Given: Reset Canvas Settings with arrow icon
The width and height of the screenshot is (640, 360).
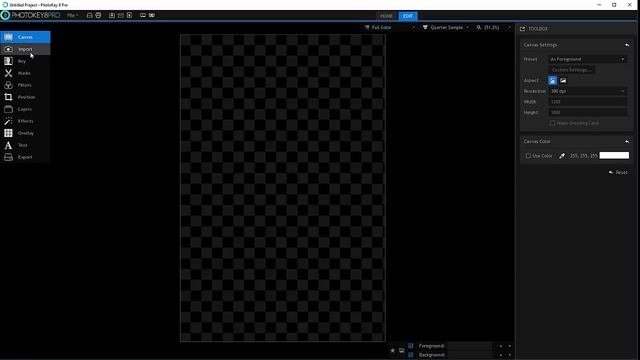Looking at the screenshot, I should (627, 45).
